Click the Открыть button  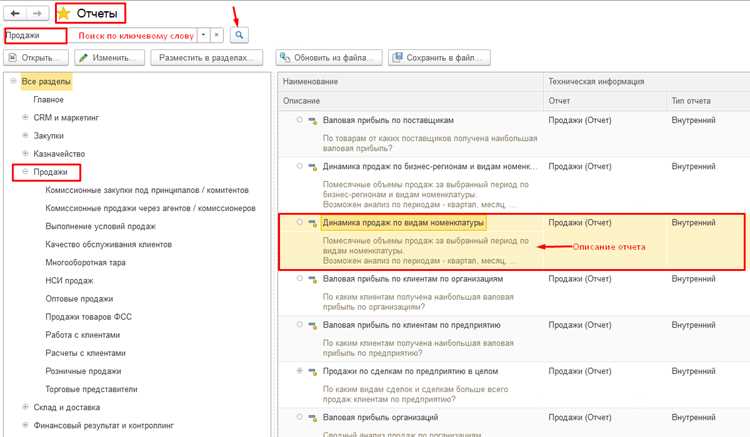[36, 58]
